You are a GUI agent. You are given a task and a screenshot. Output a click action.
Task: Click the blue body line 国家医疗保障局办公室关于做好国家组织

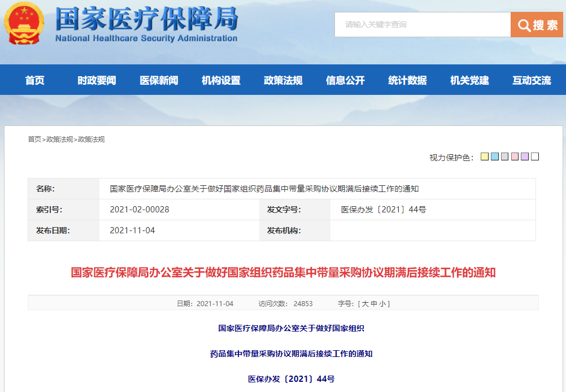pyautogui.click(x=291, y=328)
